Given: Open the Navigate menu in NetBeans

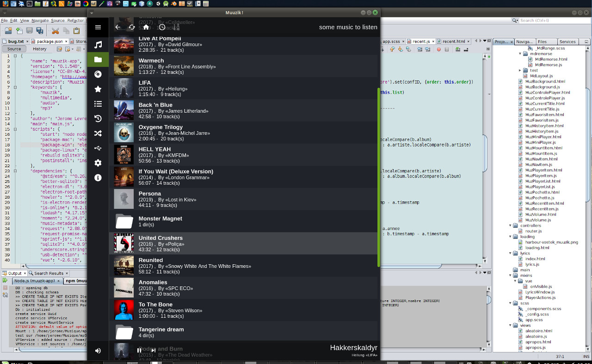Looking at the screenshot, I should click(x=40, y=20).
